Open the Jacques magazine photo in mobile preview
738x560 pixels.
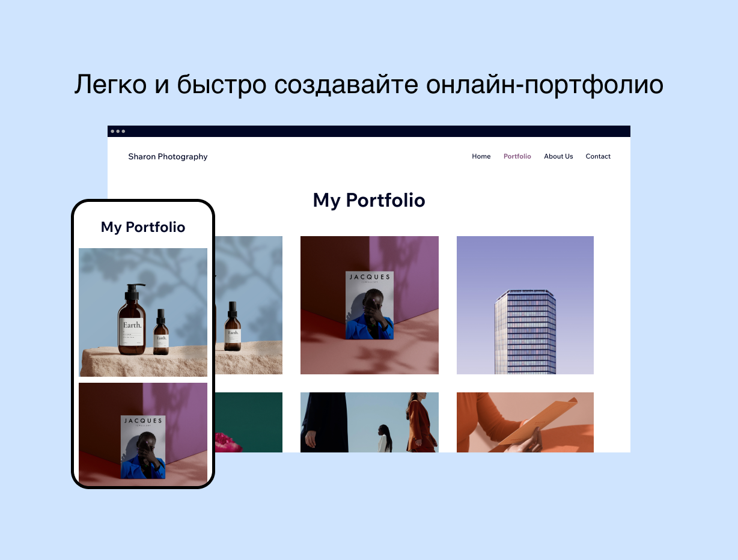pos(143,434)
